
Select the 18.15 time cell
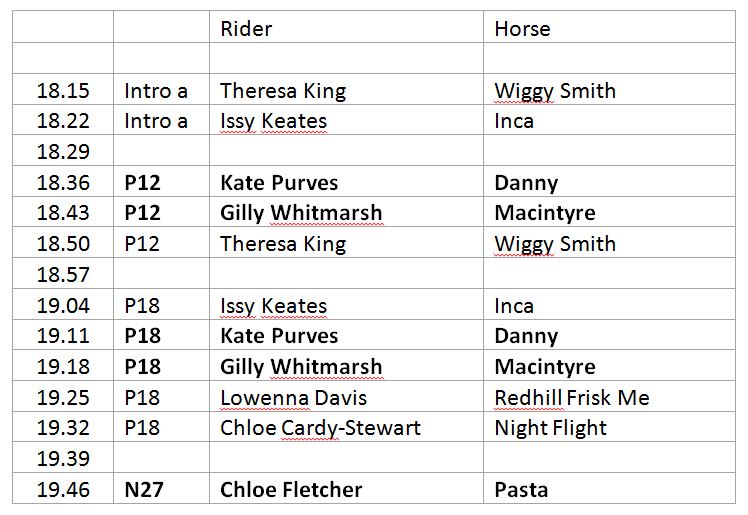click(63, 91)
